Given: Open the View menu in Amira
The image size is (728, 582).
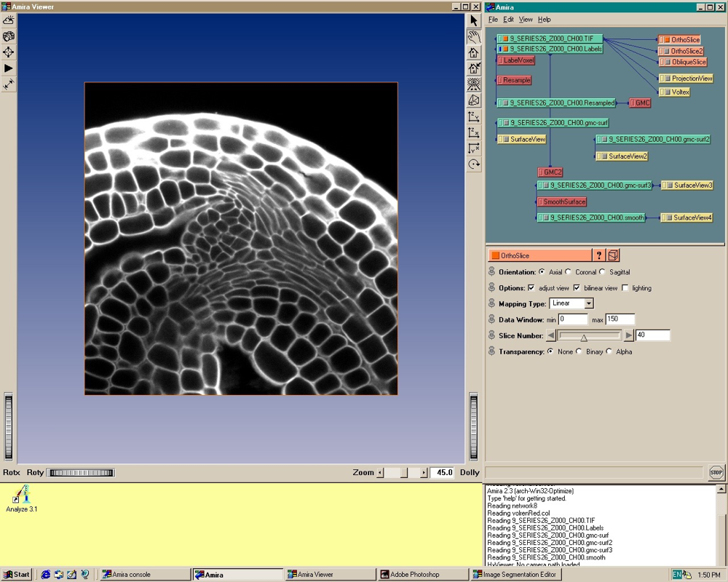Looking at the screenshot, I should (526, 20).
